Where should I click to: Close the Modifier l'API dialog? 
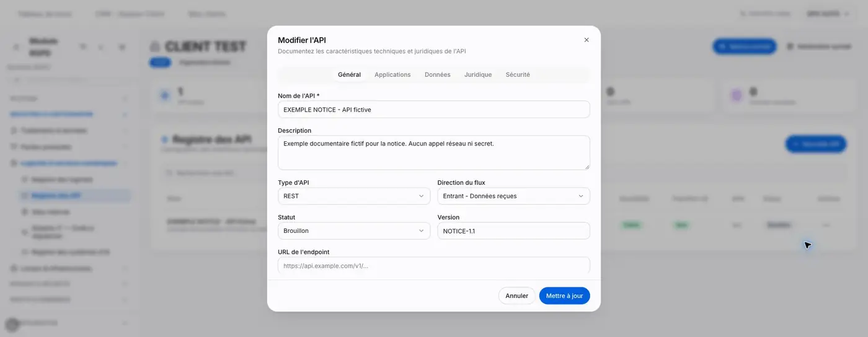click(587, 40)
